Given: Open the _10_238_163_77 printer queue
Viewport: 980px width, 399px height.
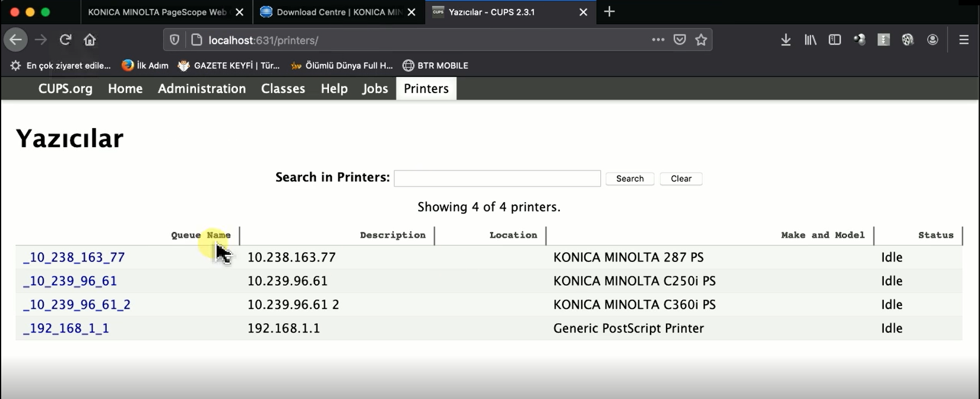Looking at the screenshot, I should [74, 257].
